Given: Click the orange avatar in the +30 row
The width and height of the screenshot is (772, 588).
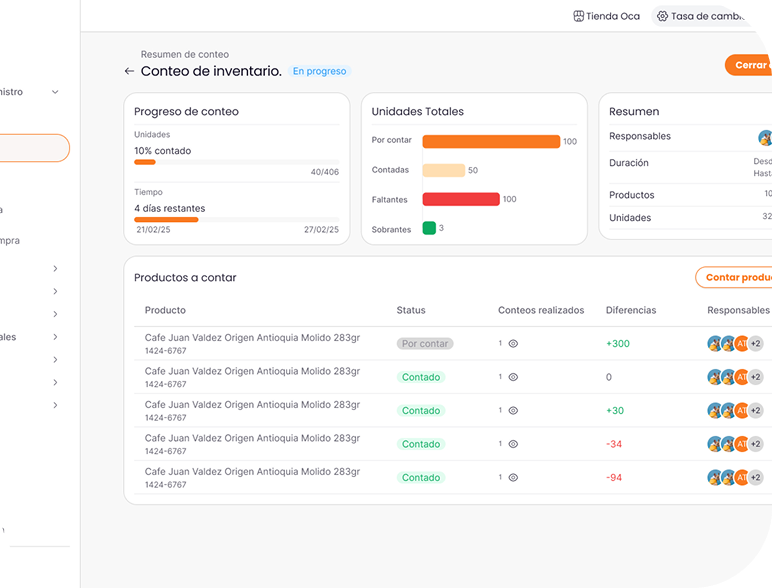Looking at the screenshot, I should point(741,411).
